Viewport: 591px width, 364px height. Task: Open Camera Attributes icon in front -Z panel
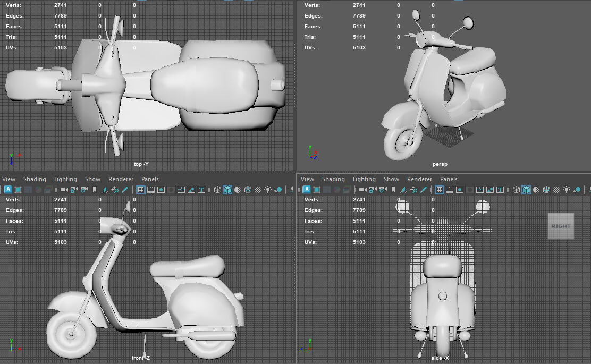[84, 190]
